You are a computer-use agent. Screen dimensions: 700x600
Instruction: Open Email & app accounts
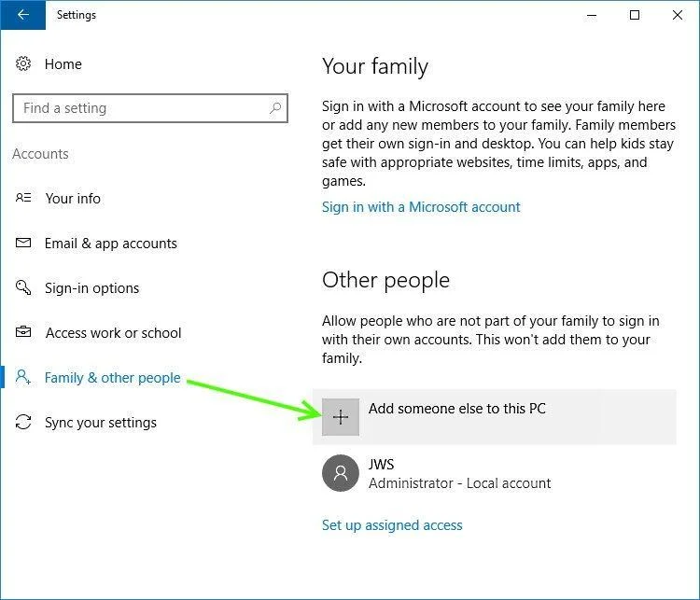tap(111, 244)
